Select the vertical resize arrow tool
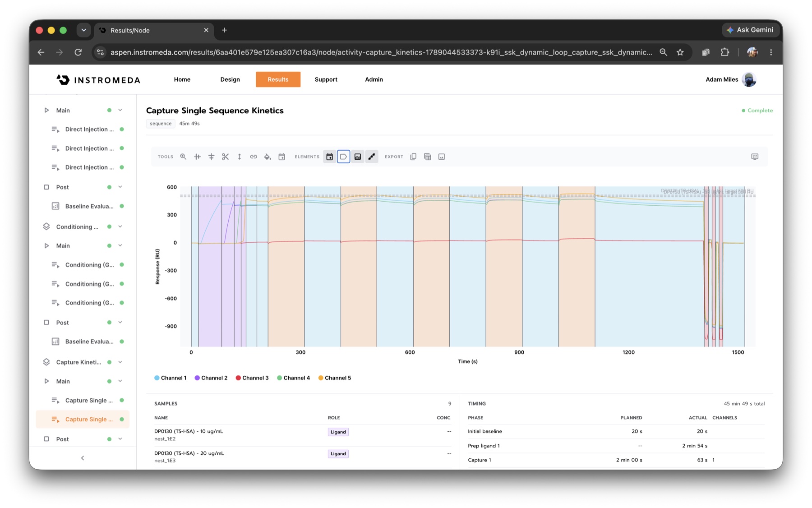812x508 pixels. [240, 157]
